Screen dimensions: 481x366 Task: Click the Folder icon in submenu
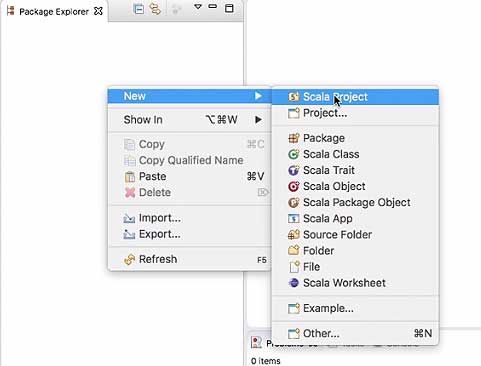[294, 250]
